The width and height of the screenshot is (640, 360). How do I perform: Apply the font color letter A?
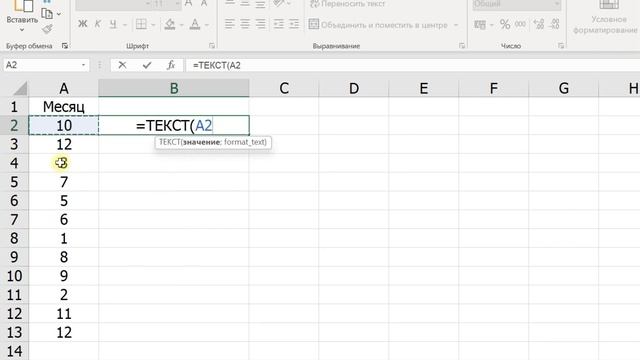(x=195, y=24)
